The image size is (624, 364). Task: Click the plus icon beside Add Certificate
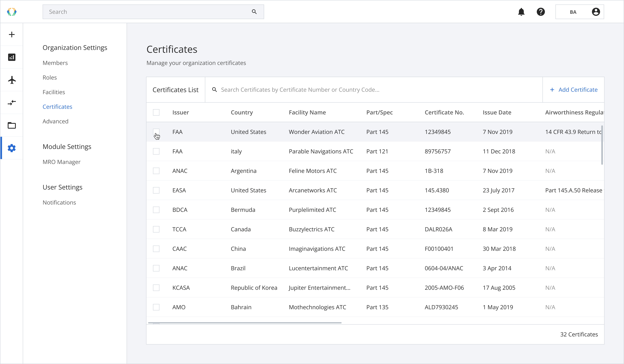point(552,90)
